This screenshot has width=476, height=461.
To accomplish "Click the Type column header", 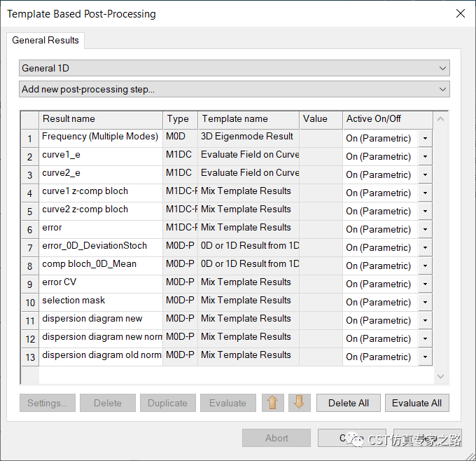I will [x=181, y=120].
